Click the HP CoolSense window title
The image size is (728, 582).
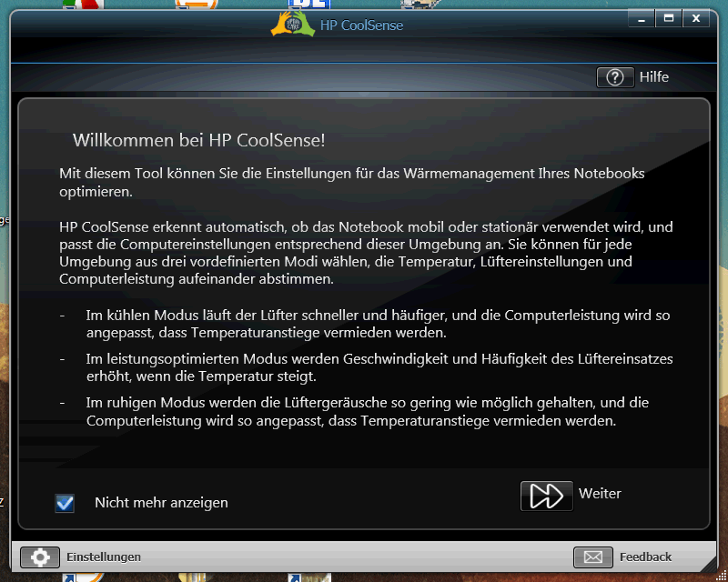tap(361, 25)
